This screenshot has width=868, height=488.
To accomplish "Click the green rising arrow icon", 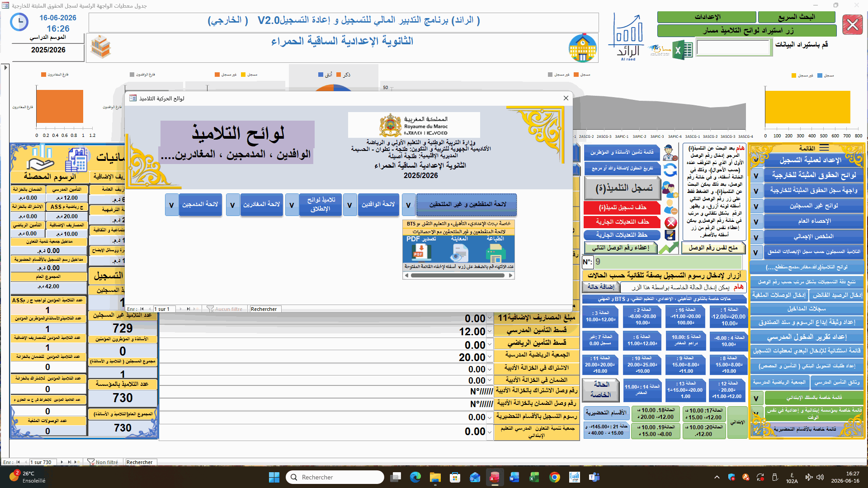I will coord(668,248).
